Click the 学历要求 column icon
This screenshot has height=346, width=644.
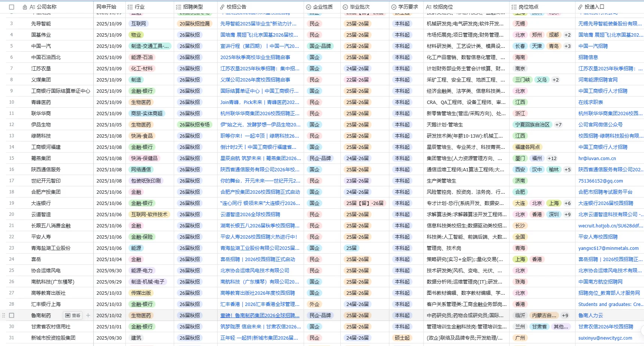394,7
